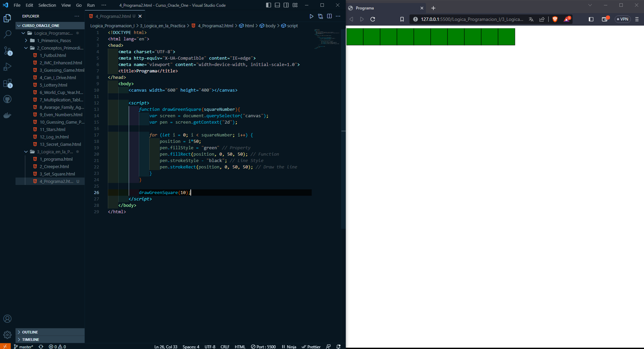Expand the 1_Primeros_Pasos folder
This screenshot has width=644, height=349.
50,40
